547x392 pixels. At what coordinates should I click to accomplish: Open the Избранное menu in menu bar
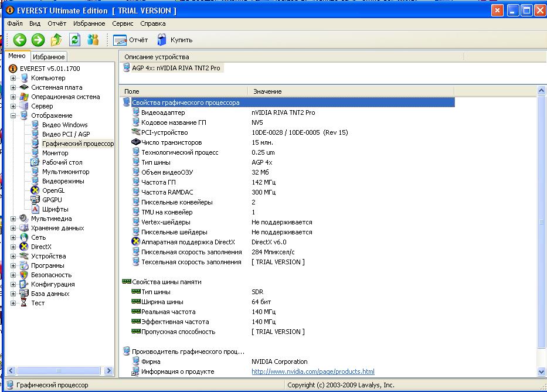click(x=89, y=23)
